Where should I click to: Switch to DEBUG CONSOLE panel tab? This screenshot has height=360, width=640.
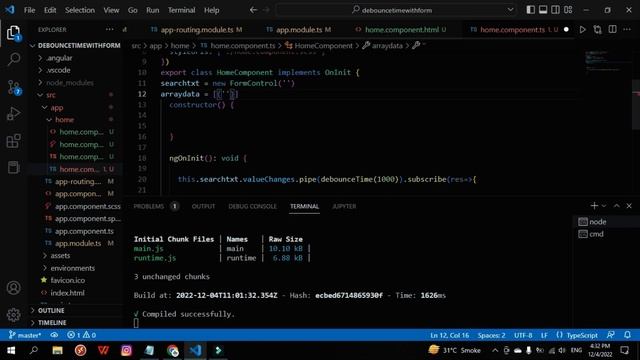coord(252,207)
